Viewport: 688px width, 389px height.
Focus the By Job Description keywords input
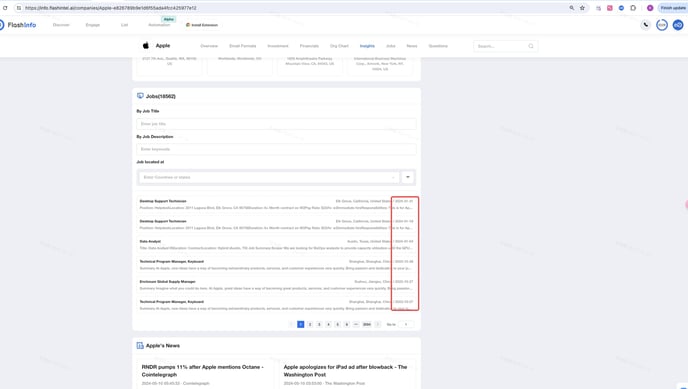276,149
